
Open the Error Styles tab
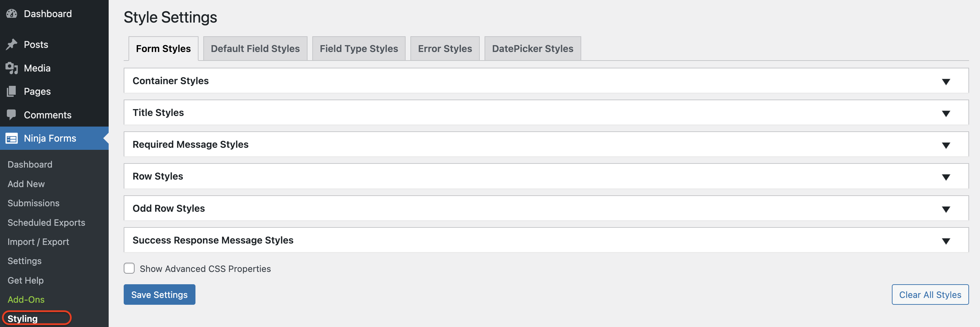445,48
